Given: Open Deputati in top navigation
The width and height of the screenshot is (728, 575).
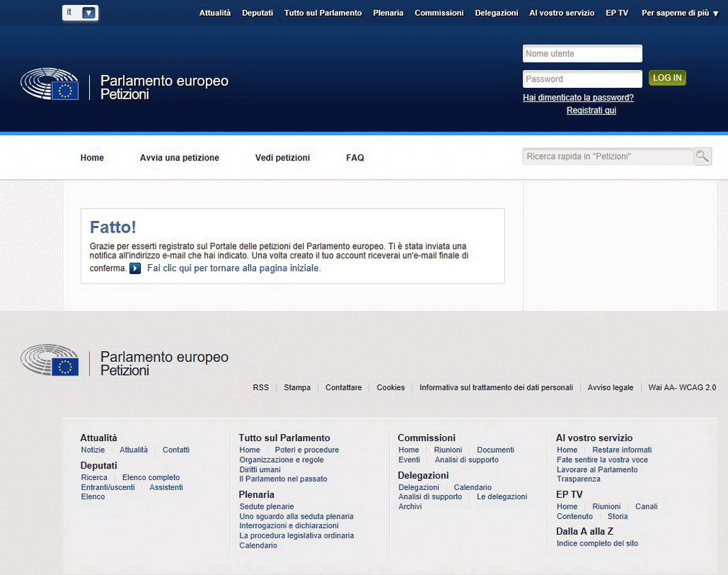Looking at the screenshot, I should point(258,13).
